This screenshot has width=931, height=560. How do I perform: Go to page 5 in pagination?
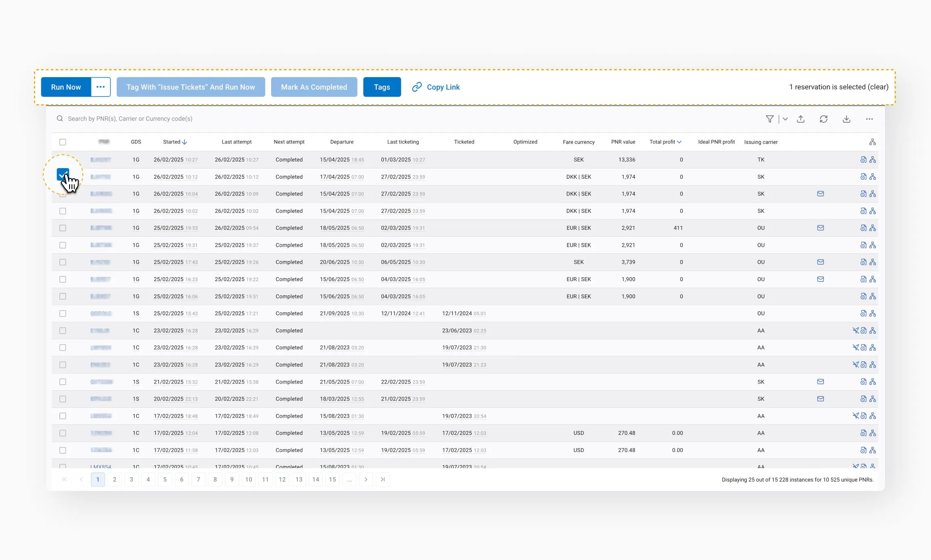[x=165, y=480]
